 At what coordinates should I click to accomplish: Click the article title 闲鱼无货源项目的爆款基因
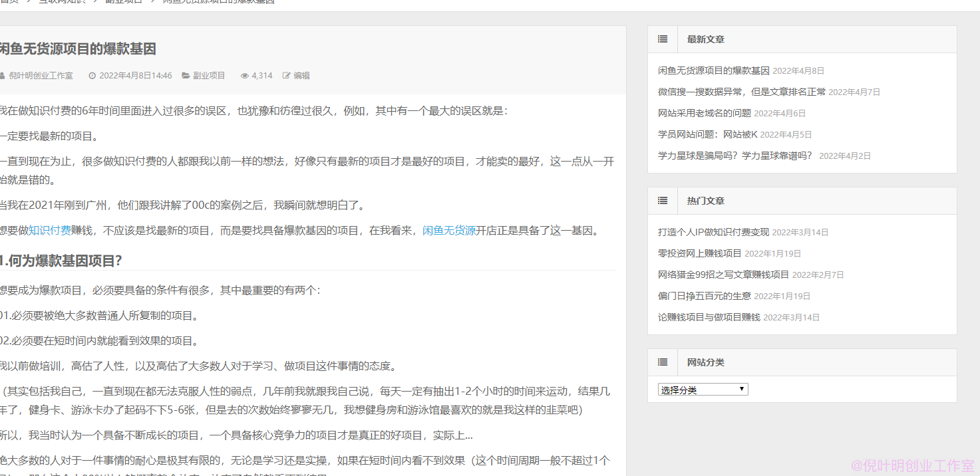click(77, 49)
